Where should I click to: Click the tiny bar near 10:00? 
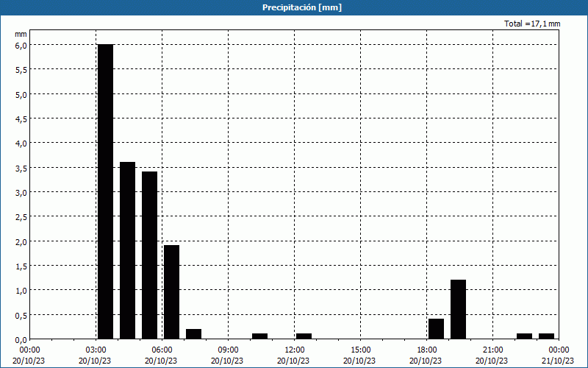click(x=259, y=336)
